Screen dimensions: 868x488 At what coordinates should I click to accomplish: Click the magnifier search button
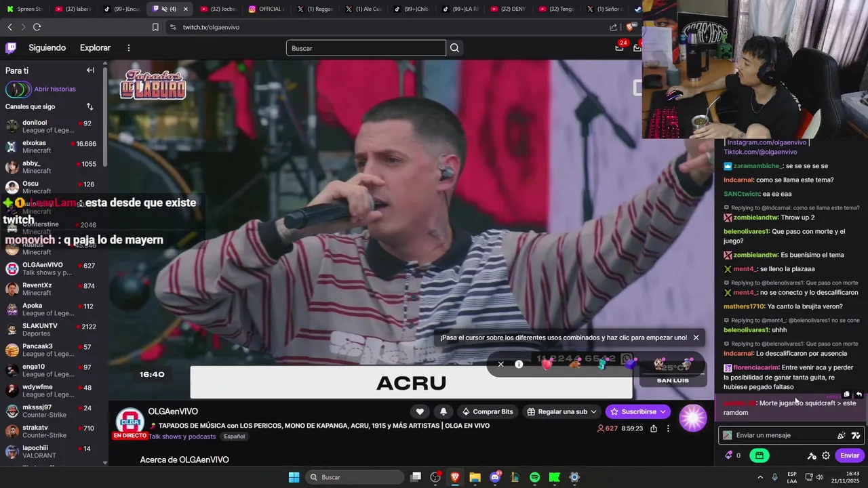[455, 48]
